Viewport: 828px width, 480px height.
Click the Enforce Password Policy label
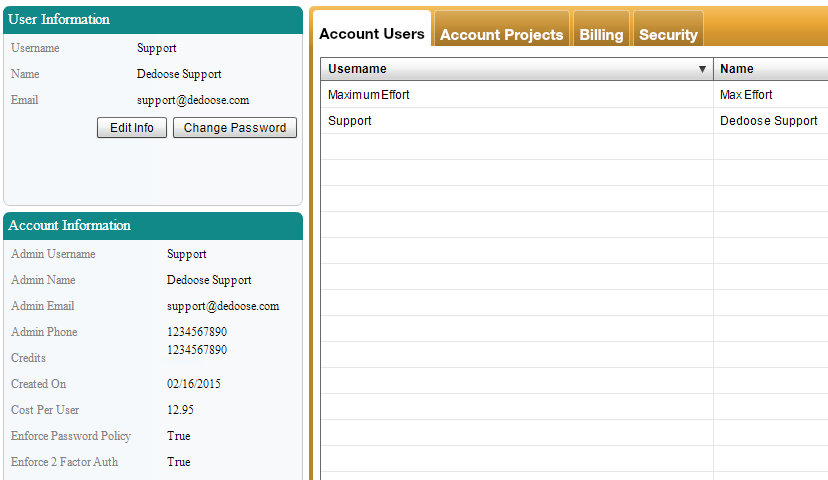coord(71,436)
